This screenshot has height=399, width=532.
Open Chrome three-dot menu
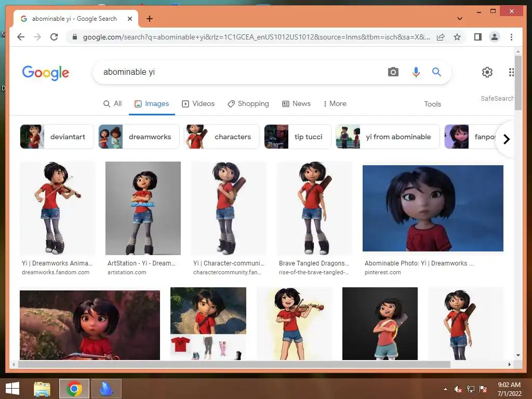click(511, 37)
